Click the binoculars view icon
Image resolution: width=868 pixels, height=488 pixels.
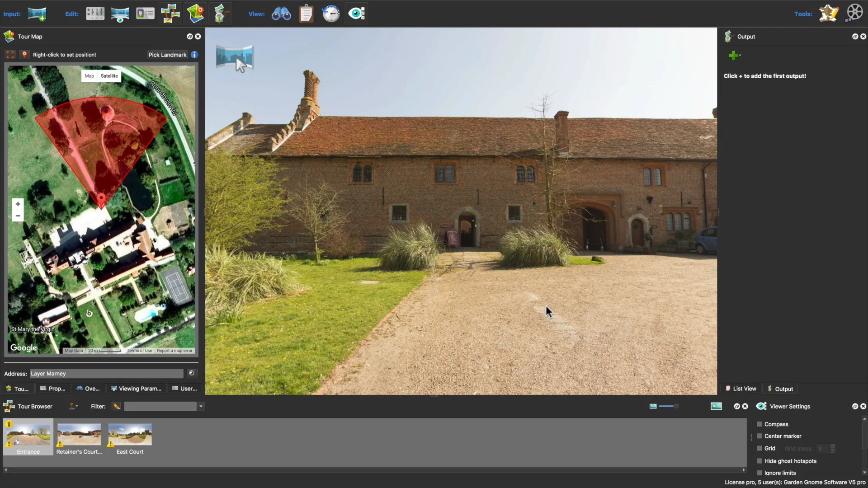tap(281, 13)
